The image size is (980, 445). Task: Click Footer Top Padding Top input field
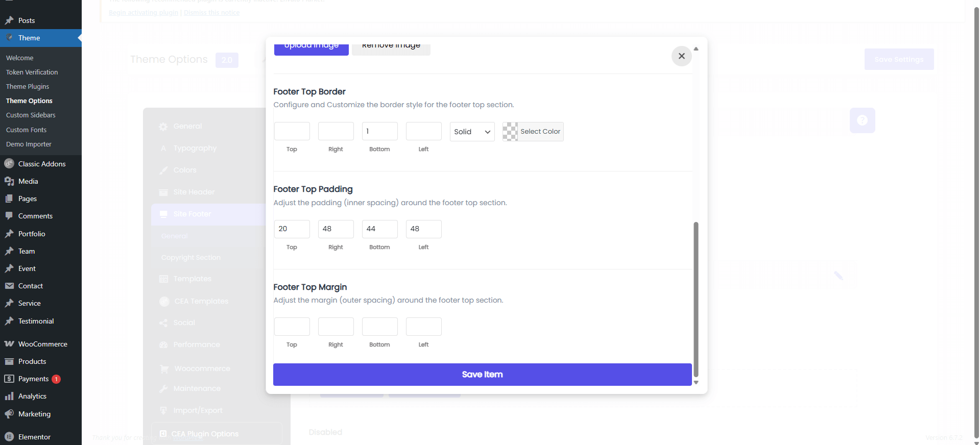pos(292,229)
